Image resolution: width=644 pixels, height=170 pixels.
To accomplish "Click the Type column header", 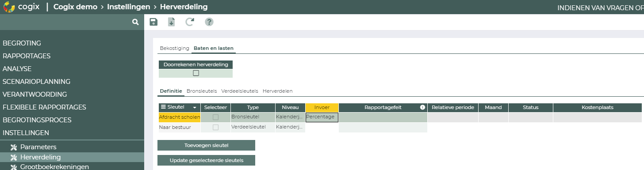I will tap(253, 107).
